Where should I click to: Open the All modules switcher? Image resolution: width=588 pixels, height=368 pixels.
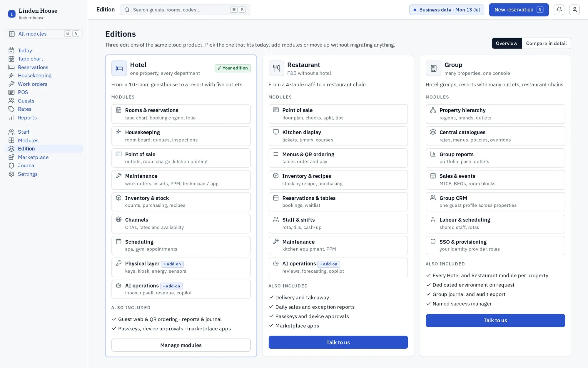click(x=44, y=34)
